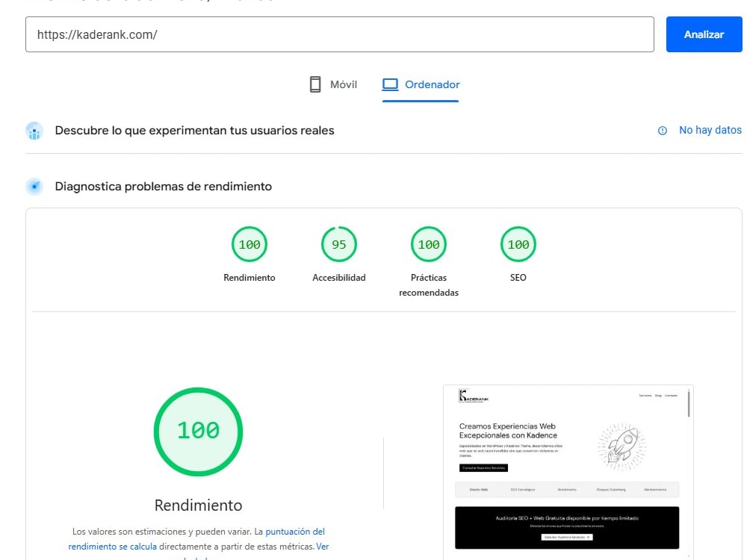Click the info icon beside No hay datos
This screenshot has height=560, width=747.
[662, 131]
